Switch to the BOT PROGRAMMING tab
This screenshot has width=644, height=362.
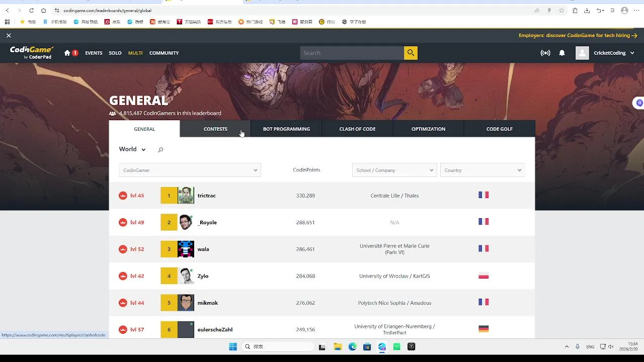point(286,129)
